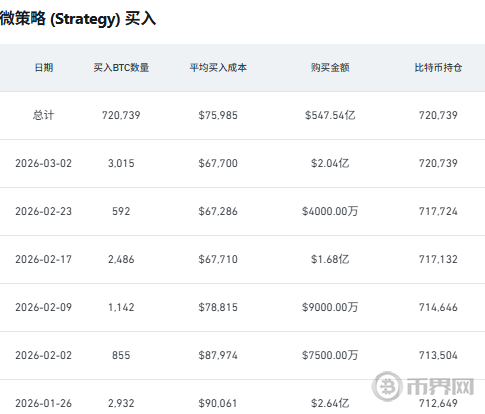The image size is (485, 414).
Task: Select the $87,974 average cost cell
Action: [218, 355]
